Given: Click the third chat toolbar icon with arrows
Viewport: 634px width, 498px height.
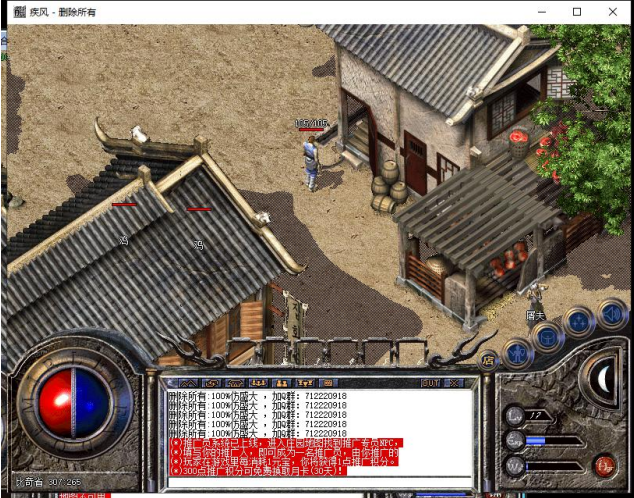Looking at the screenshot, I should tap(234, 383).
